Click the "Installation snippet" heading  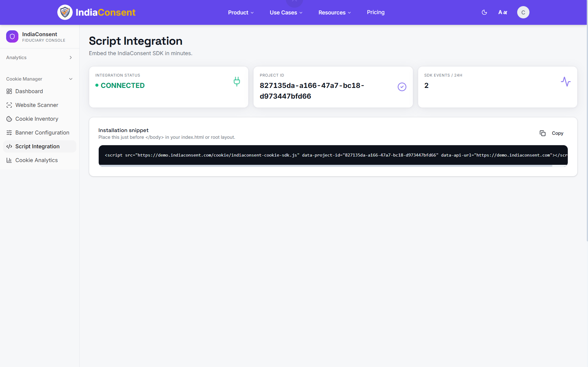coord(123,130)
